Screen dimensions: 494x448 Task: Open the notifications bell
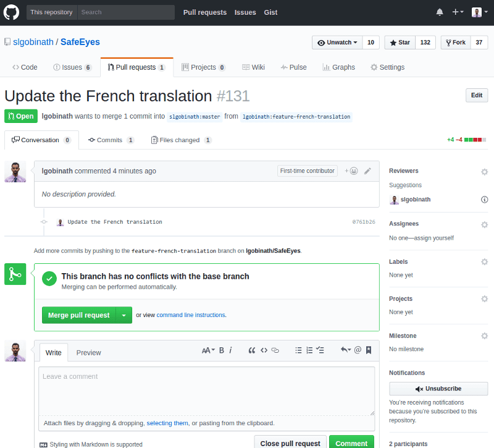[x=439, y=12]
